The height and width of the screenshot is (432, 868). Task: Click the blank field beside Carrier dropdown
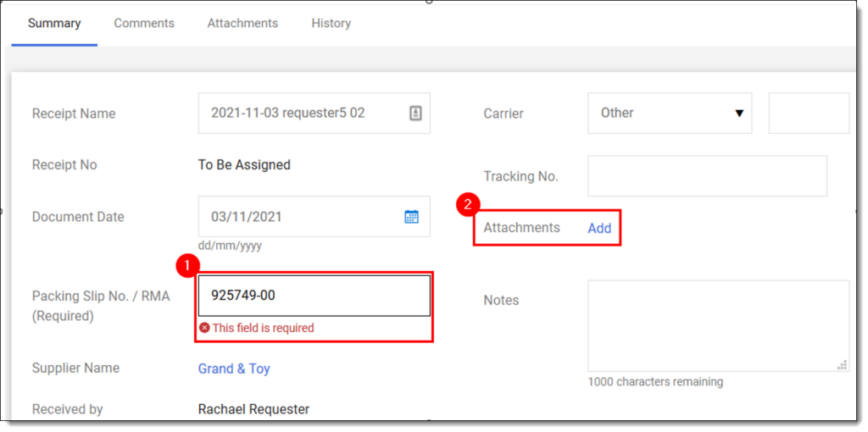808,113
